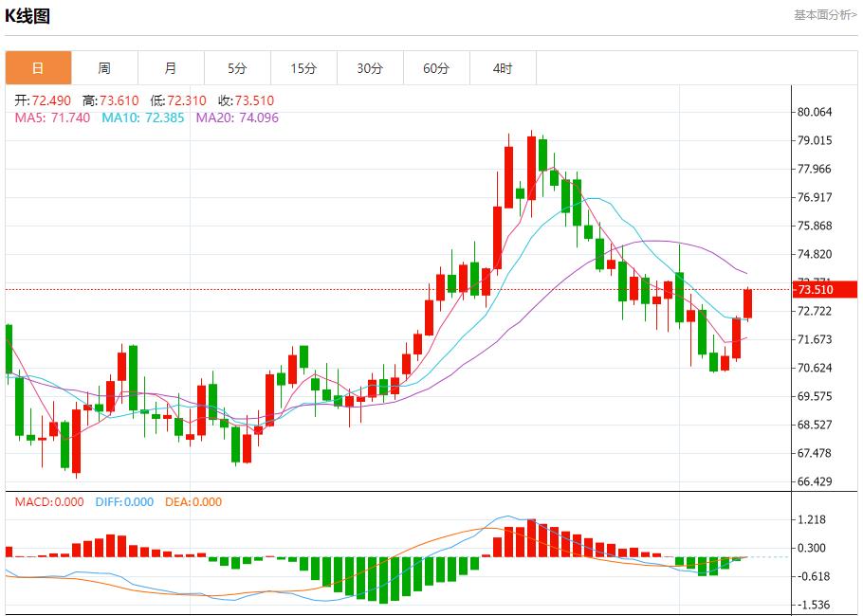Choose the 30分 timeframe tab

tap(370, 68)
